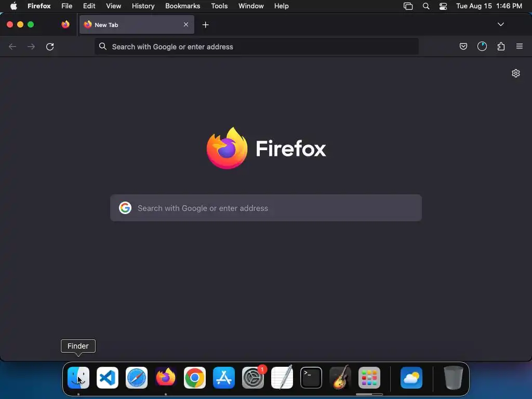The image size is (532, 399).
Task: Launch Visual Studio Code from Dock
Action: (108, 378)
